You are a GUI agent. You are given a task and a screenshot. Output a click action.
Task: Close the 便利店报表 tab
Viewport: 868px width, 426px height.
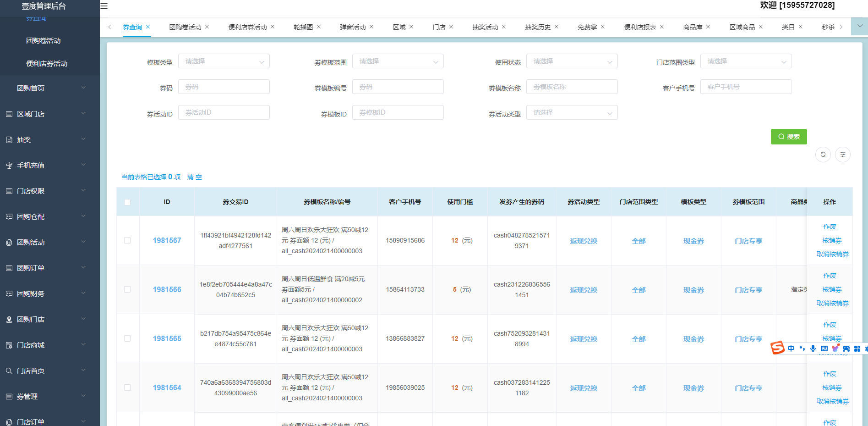click(x=662, y=27)
